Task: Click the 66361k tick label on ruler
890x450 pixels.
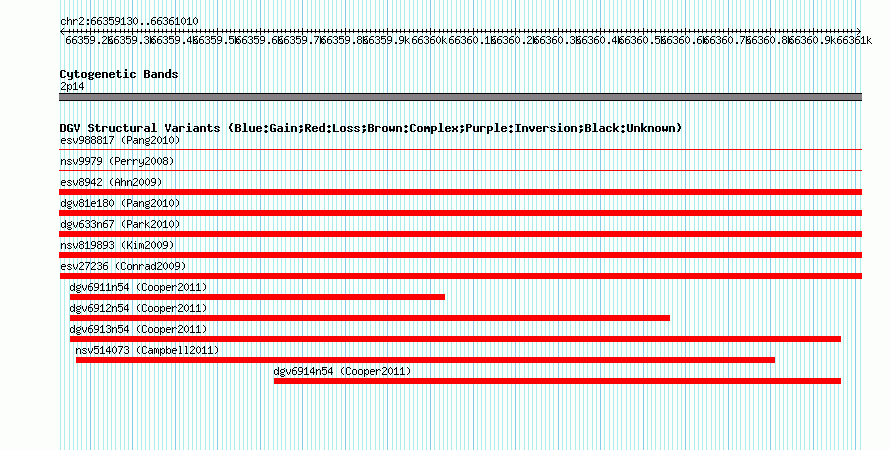Action: tap(855, 40)
